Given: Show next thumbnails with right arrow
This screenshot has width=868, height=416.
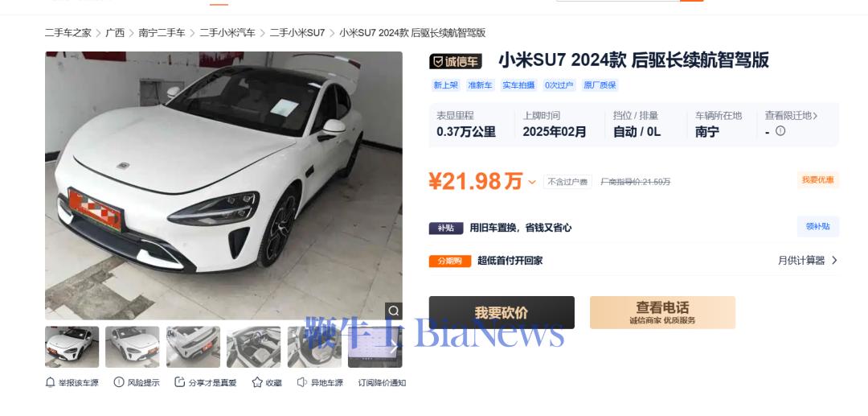Looking at the screenshot, I should click(394, 348).
